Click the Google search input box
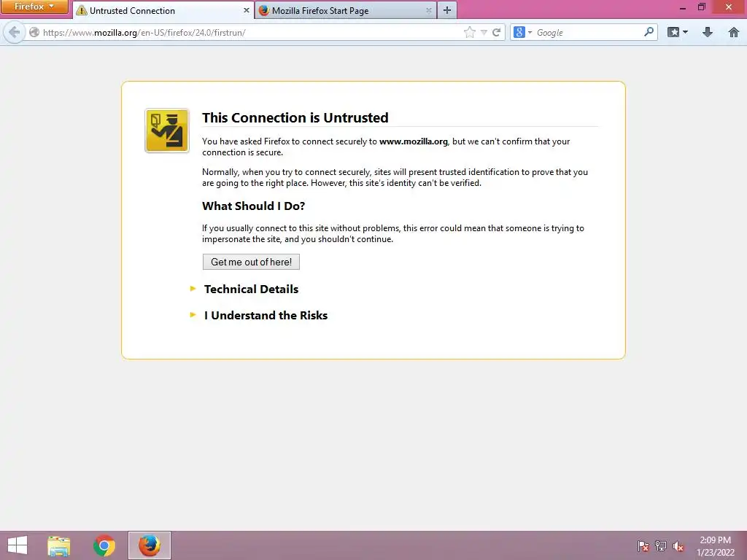The width and height of the screenshot is (747, 560). pyautogui.click(x=589, y=32)
